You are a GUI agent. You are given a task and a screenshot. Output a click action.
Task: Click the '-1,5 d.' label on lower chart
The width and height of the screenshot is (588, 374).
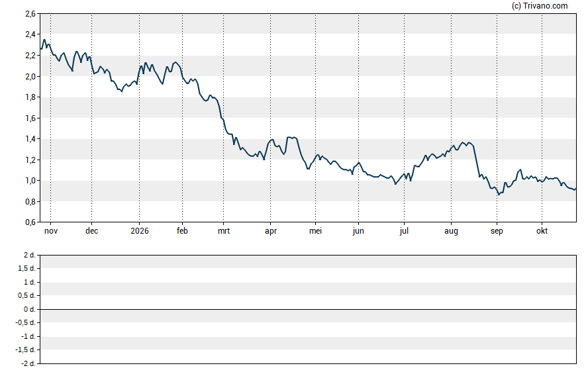(x=26, y=350)
